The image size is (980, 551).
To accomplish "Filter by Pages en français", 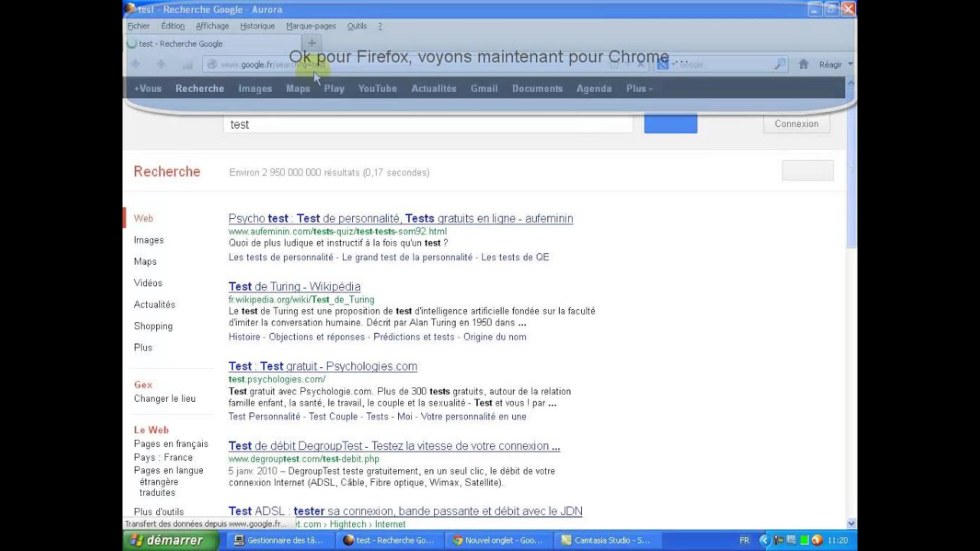I will pos(171,444).
